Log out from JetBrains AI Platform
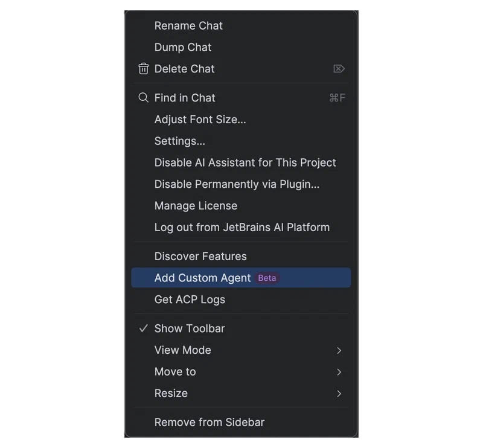Viewport: 483px width, 448px height. tap(241, 227)
